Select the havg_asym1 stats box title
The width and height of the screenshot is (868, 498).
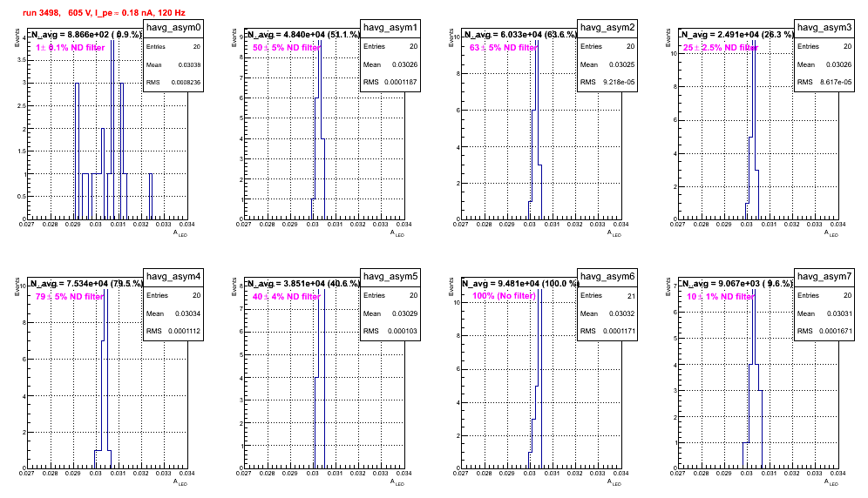coord(390,27)
